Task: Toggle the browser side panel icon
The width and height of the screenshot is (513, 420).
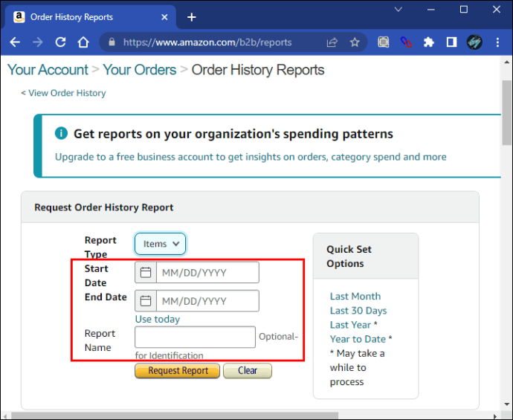Action: point(451,42)
